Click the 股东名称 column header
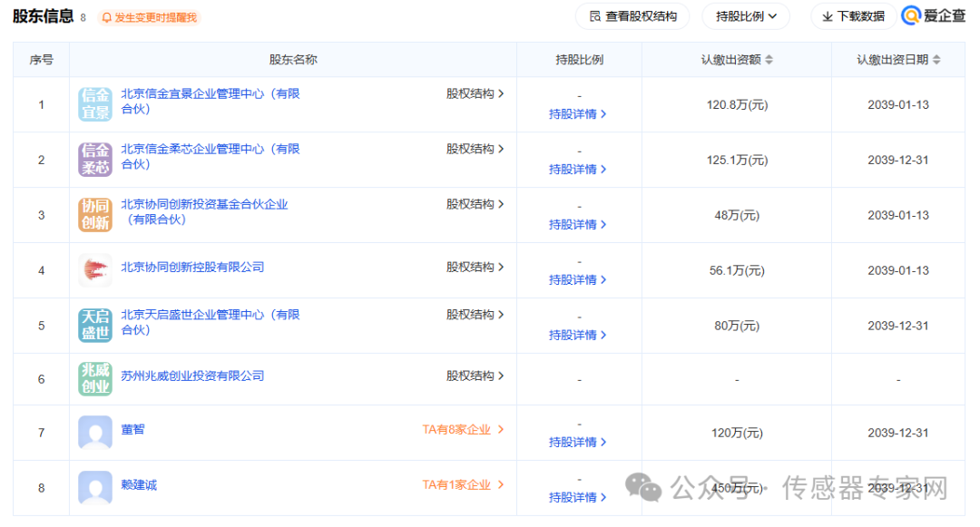This screenshot has width=980, height=527. pyautogui.click(x=293, y=59)
